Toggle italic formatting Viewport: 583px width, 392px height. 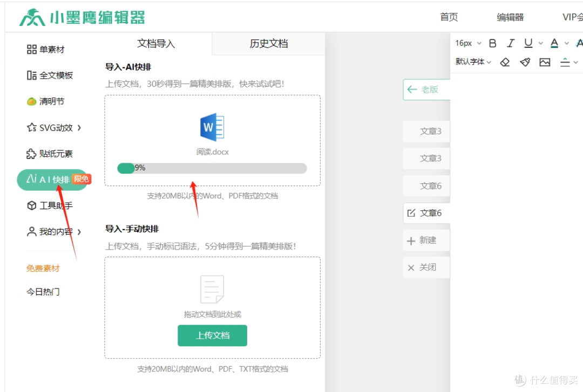(511, 44)
